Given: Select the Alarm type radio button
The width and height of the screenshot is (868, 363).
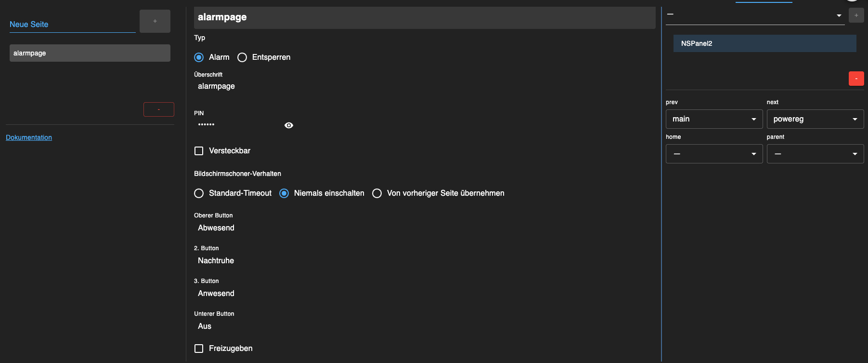Looking at the screenshot, I should 199,57.
